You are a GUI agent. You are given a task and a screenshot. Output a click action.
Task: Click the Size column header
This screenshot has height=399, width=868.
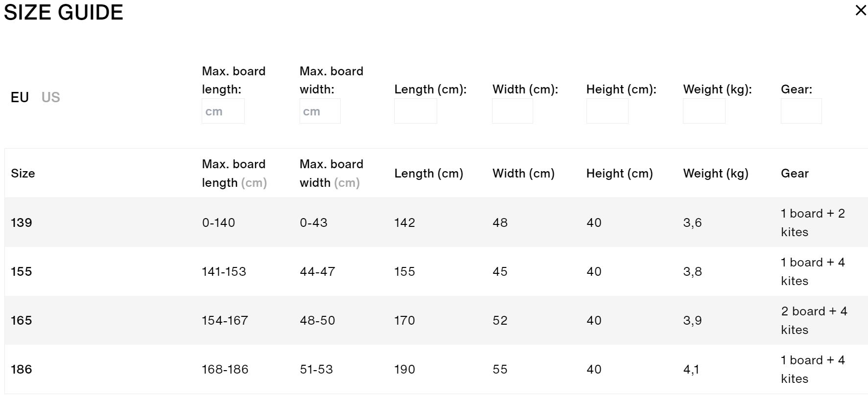23,174
